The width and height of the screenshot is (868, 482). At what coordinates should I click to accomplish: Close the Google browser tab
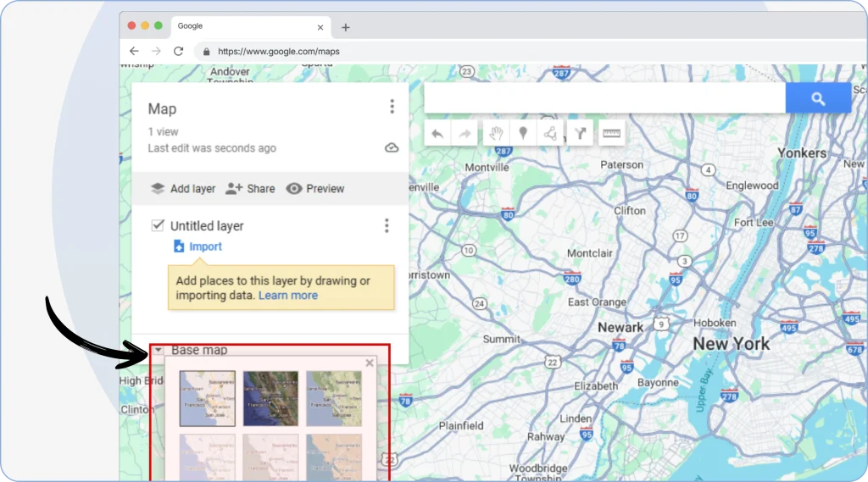pos(320,27)
